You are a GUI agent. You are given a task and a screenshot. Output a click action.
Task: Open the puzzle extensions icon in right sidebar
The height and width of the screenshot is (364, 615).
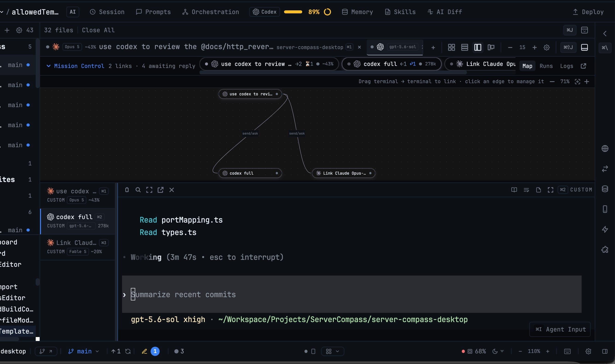pyautogui.click(x=605, y=250)
